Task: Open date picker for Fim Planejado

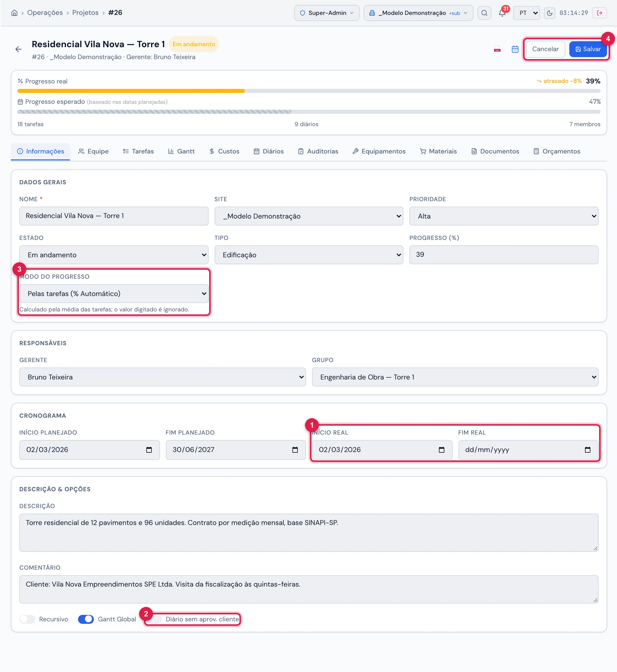Action: point(295,450)
